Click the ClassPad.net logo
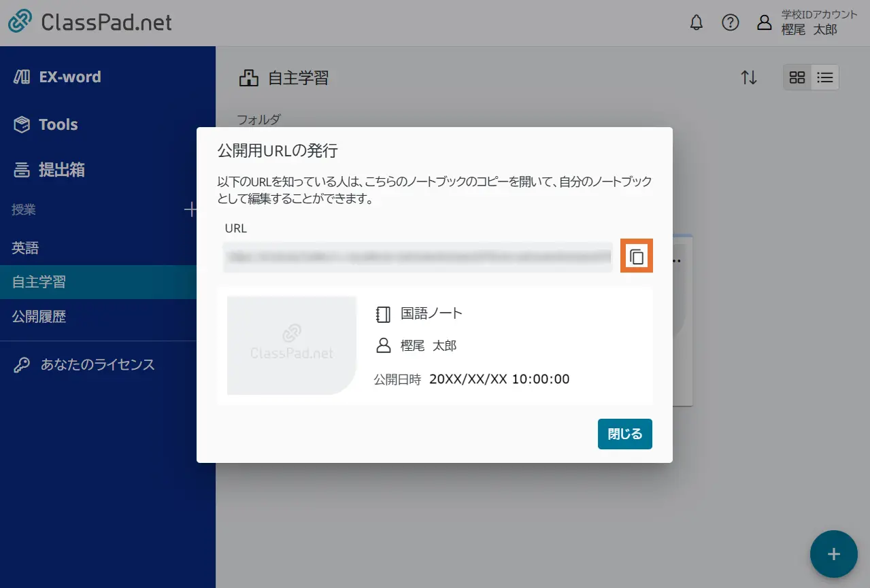Viewport: 870px width, 588px height. (90, 22)
